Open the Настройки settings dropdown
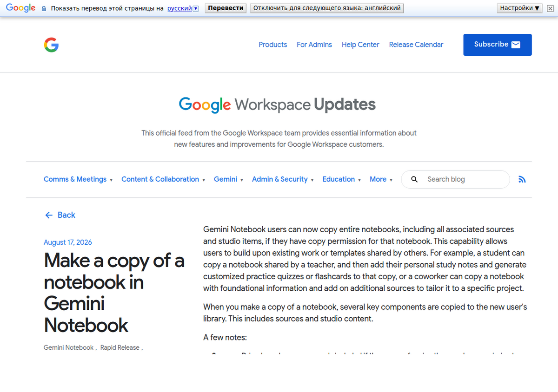558x392 pixels. (x=519, y=8)
